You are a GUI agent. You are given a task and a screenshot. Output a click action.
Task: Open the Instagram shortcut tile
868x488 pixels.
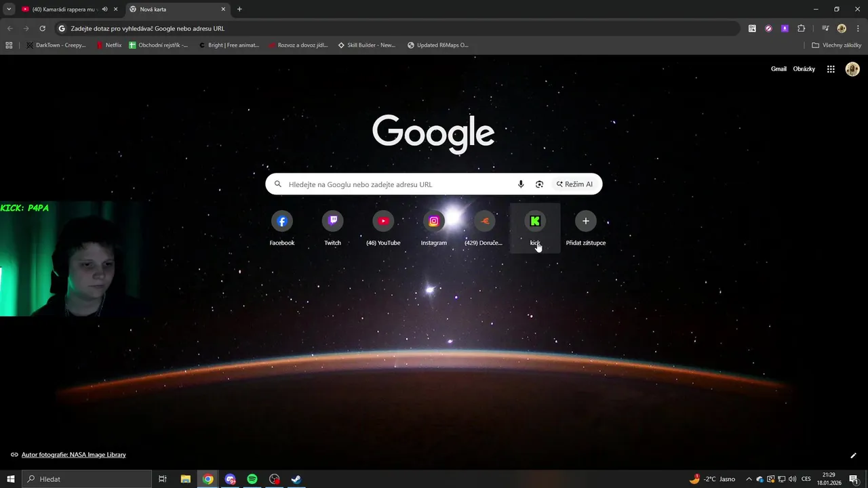tap(434, 228)
